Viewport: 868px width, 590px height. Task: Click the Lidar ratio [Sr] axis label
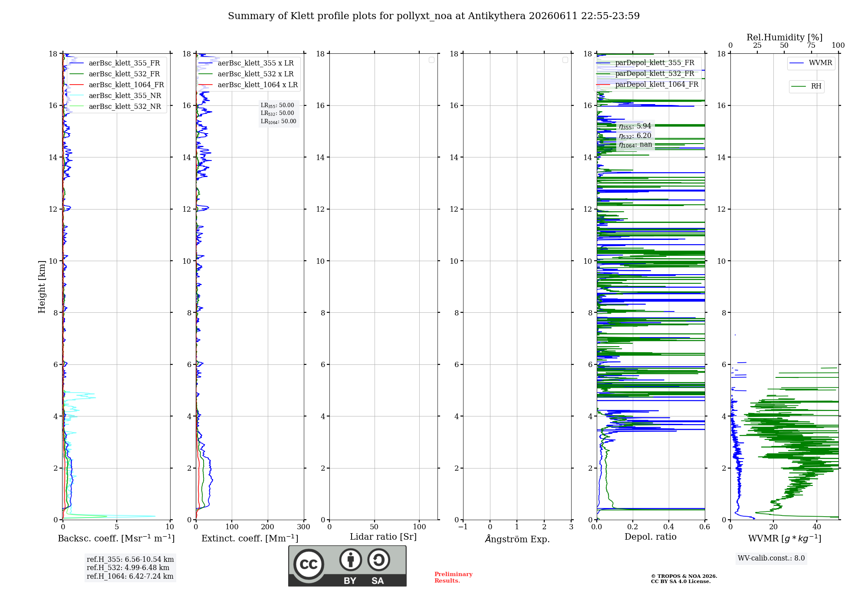[x=383, y=537]
